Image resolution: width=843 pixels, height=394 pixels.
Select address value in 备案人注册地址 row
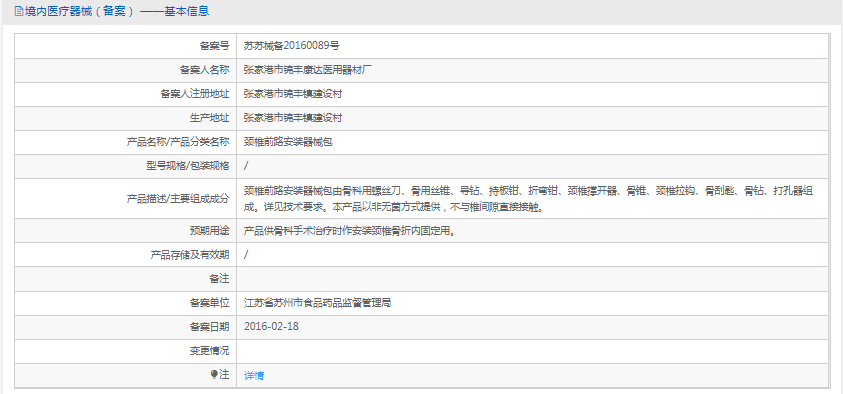(x=293, y=94)
